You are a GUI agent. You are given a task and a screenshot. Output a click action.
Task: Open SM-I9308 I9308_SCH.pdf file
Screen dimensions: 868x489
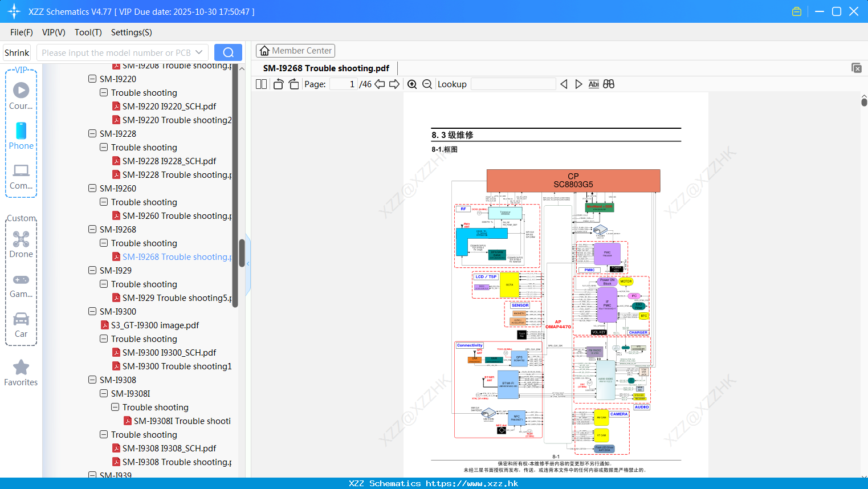[169, 449]
